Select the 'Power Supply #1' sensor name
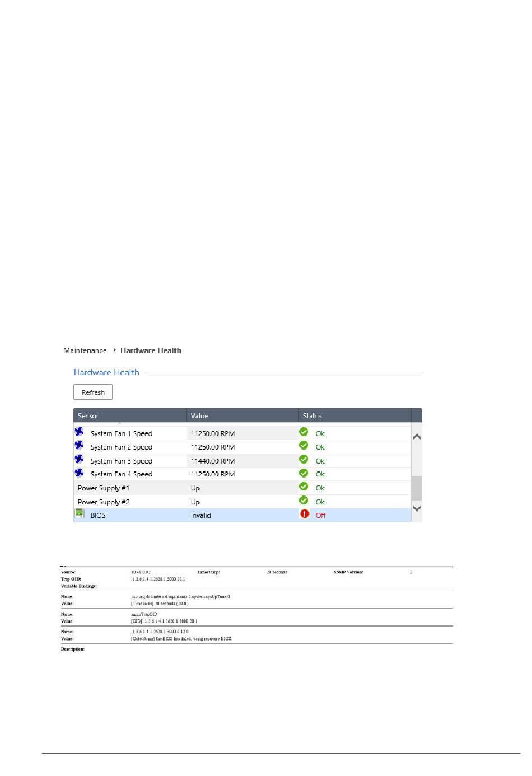Screen dimensions: 532x776 (x=104, y=488)
